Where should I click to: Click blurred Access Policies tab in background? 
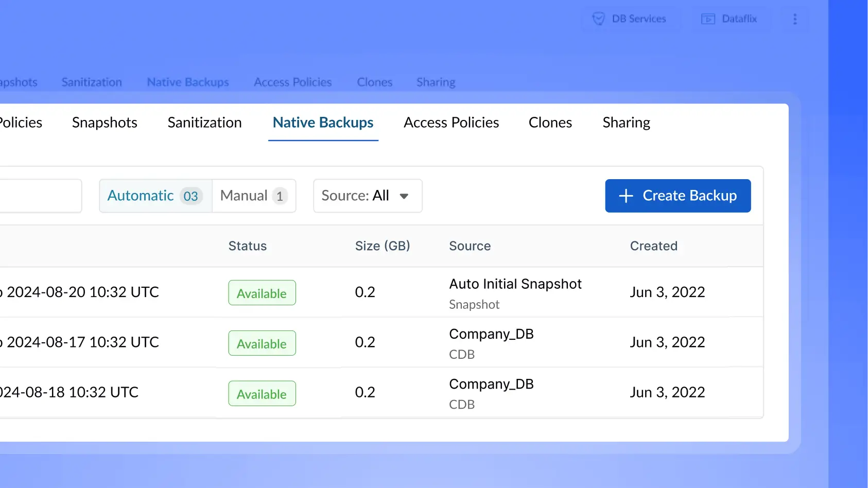(292, 82)
